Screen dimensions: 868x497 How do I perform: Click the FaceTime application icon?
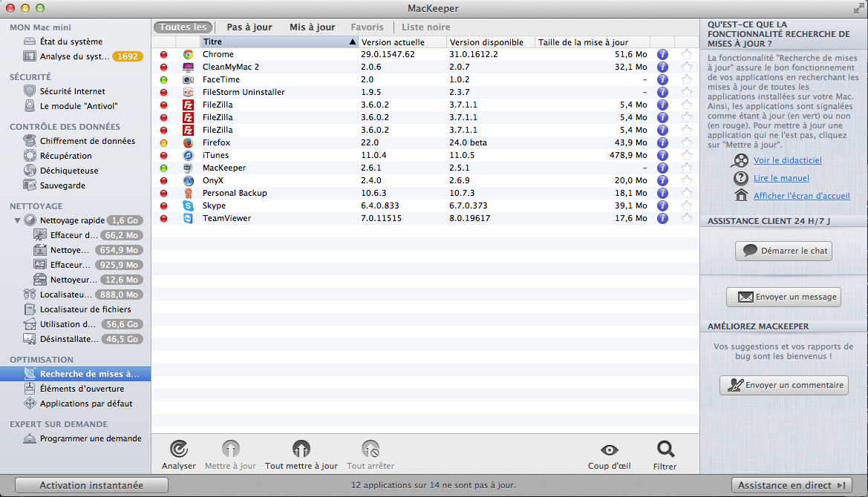point(188,79)
